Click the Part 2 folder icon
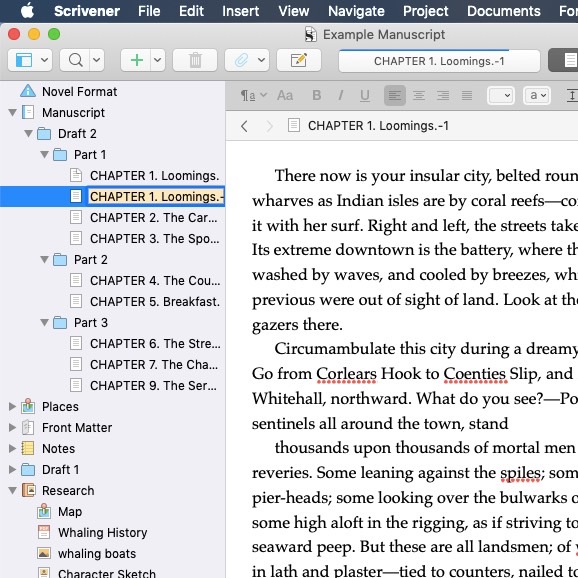 (60, 260)
